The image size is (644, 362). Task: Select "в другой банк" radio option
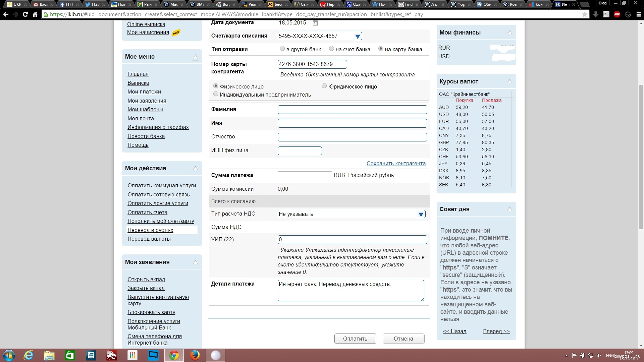282,49
